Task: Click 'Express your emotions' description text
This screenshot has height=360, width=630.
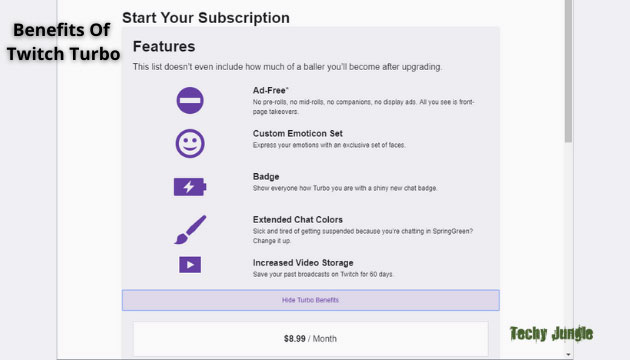Action: tap(329, 145)
